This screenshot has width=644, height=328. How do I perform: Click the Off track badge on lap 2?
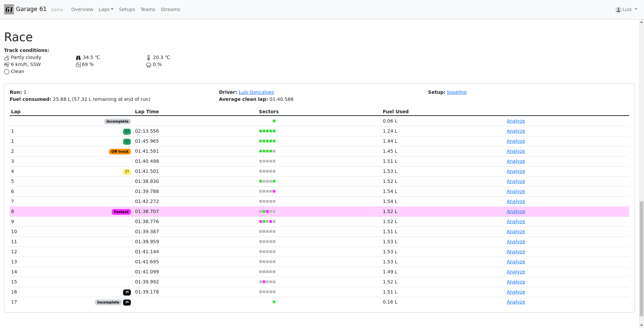(120, 151)
